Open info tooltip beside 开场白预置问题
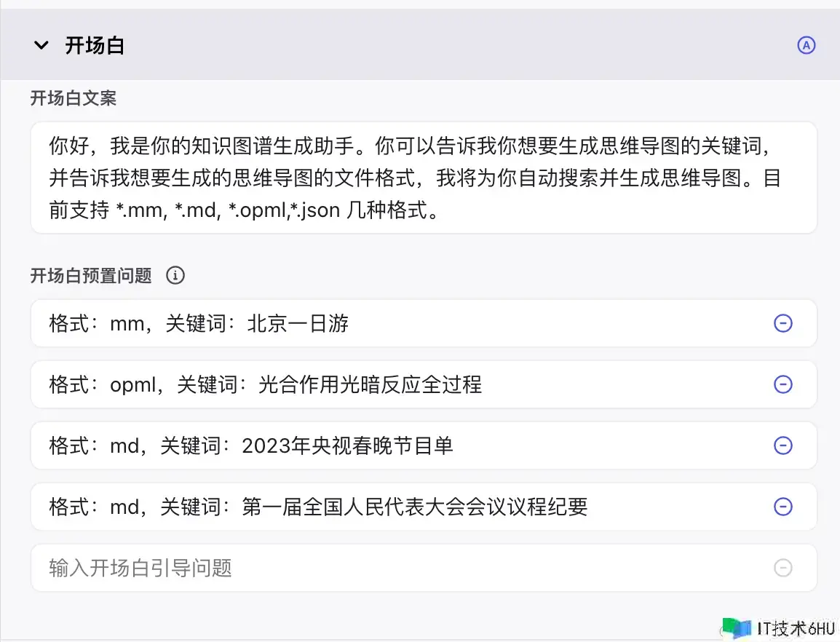This screenshot has height=642, width=840. [x=175, y=276]
